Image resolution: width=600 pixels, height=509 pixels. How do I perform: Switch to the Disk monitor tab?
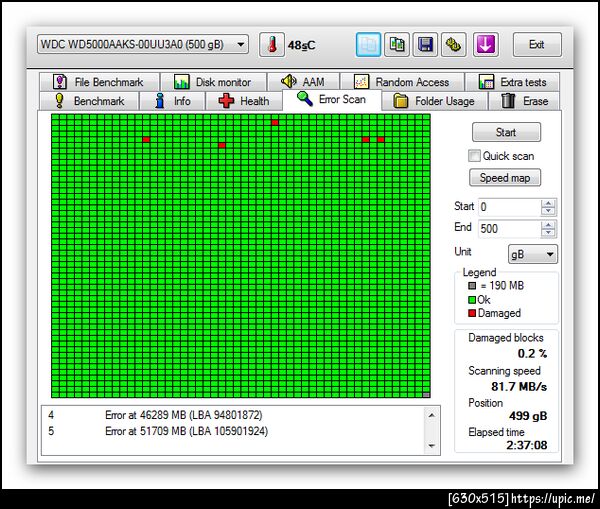tap(213, 82)
